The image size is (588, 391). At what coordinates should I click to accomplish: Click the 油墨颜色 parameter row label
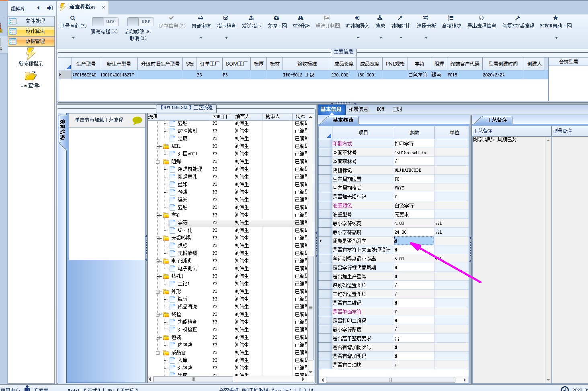(x=342, y=206)
